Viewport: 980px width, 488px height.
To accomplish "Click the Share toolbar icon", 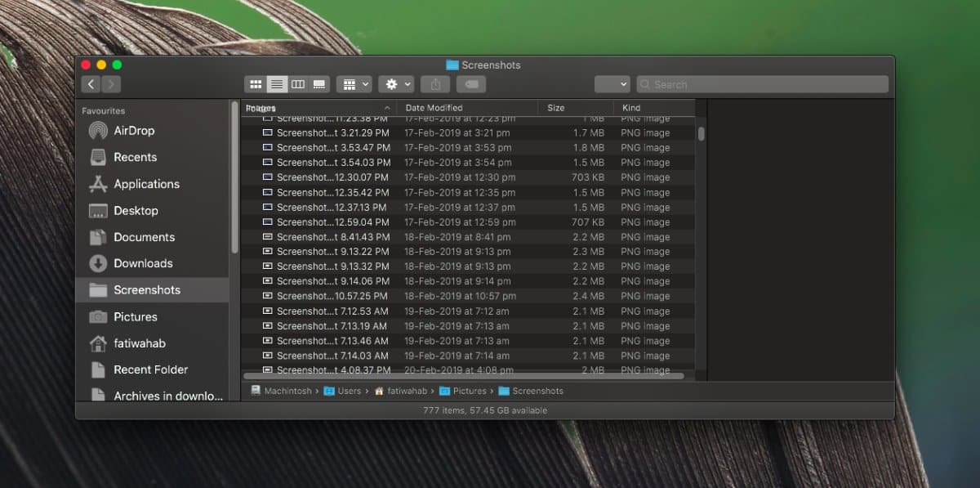I will (434, 83).
